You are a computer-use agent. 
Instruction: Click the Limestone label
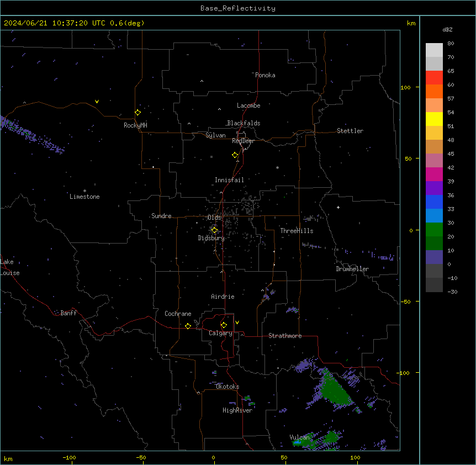coord(84,197)
